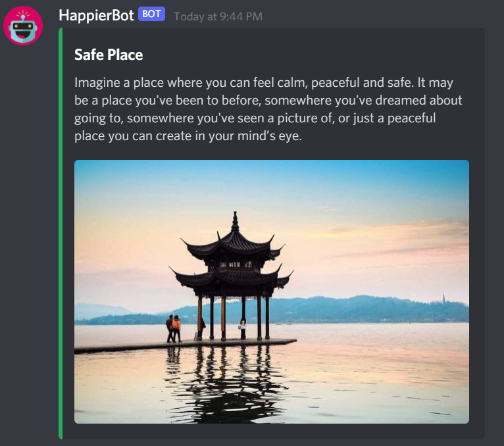Click the pagoda reflection in water
The height and width of the screenshot is (446, 504).
click(x=228, y=384)
